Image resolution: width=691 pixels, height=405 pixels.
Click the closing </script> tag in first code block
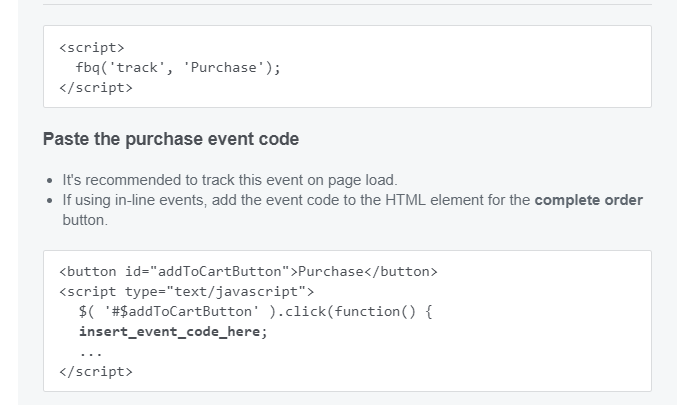[x=96, y=87]
